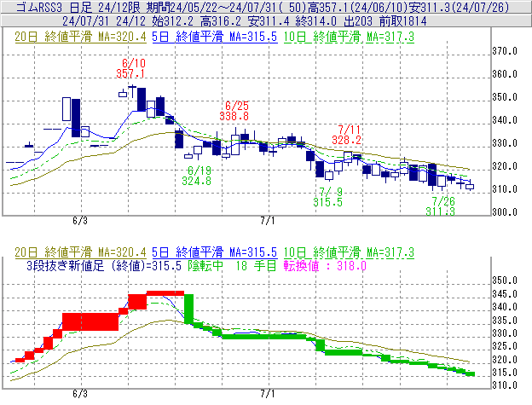Click the 7/1 date on the upper chart axis
The width and height of the screenshot is (532, 405).
[x=268, y=221]
